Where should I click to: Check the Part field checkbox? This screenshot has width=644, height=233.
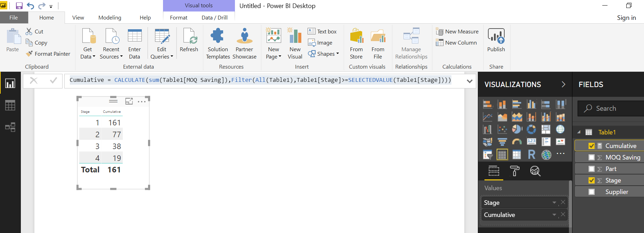[x=592, y=169]
